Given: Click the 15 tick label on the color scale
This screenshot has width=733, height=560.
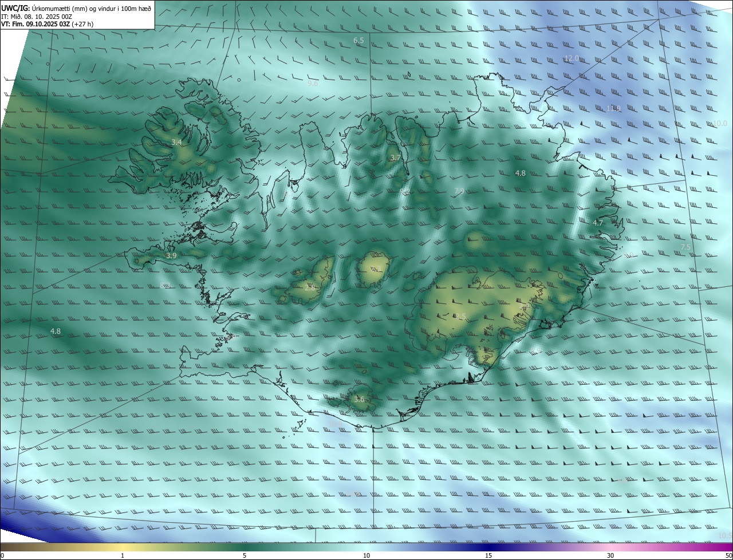Looking at the screenshot, I should tap(488, 555).
